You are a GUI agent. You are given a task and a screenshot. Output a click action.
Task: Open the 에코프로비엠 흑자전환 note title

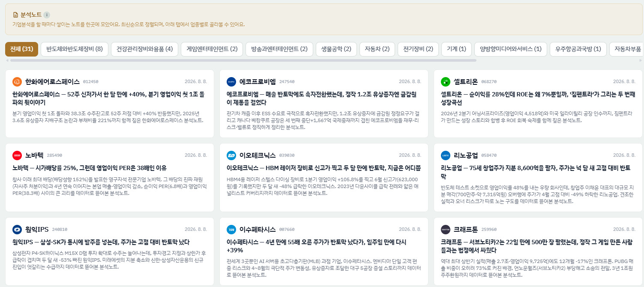pyautogui.click(x=322, y=99)
